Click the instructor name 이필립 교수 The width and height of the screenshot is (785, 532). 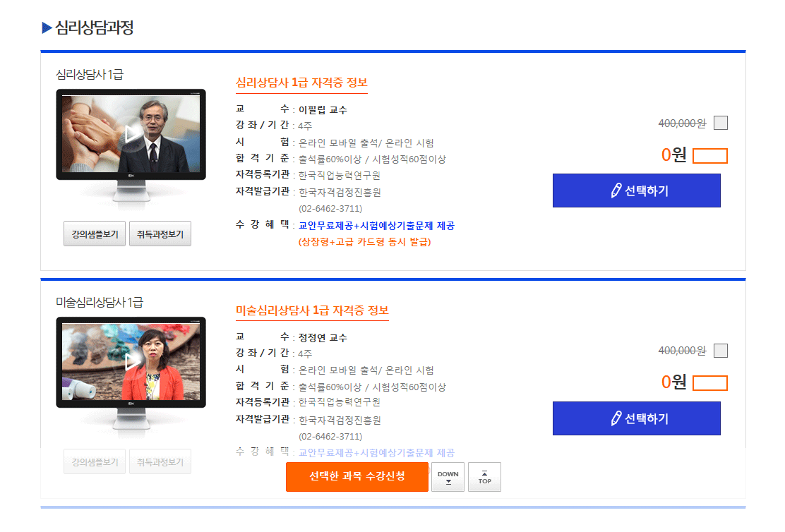pos(323,110)
